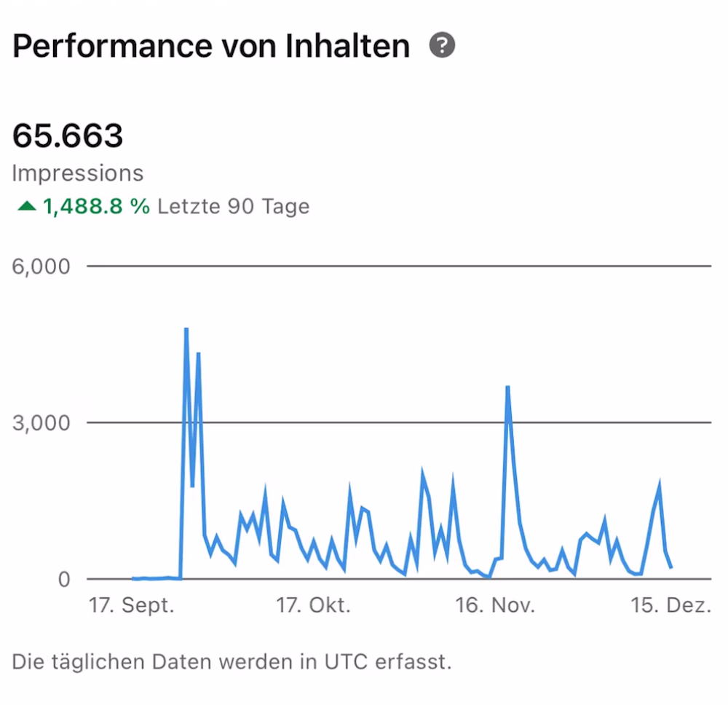The width and height of the screenshot is (728, 705).
Task: Click the 3,000 y-axis label
Action: (41, 423)
